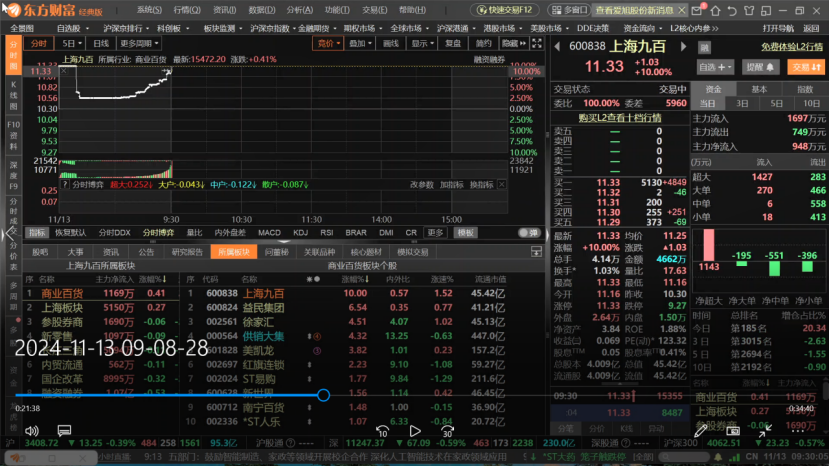
Task: Click 购买L2查看十档行情 link
Action: point(619,117)
